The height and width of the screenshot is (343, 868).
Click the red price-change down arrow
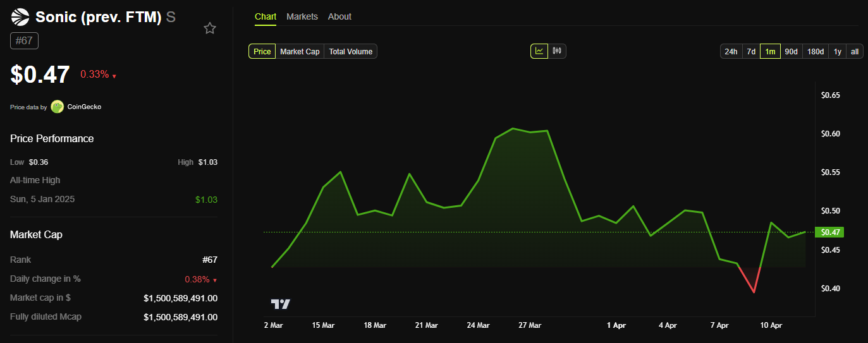[114, 76]
